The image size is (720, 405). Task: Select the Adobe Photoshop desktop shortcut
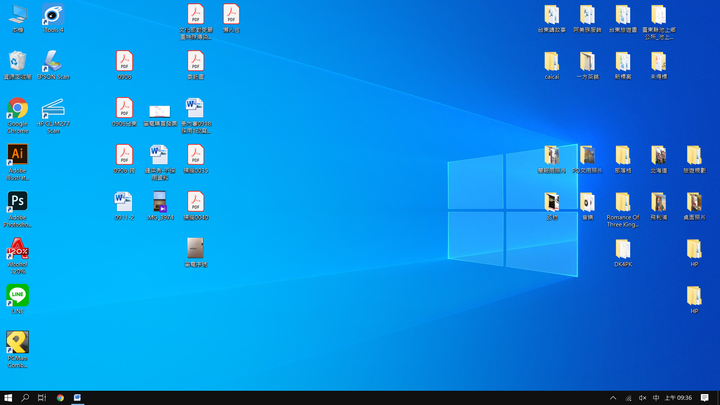click(17, 209)
